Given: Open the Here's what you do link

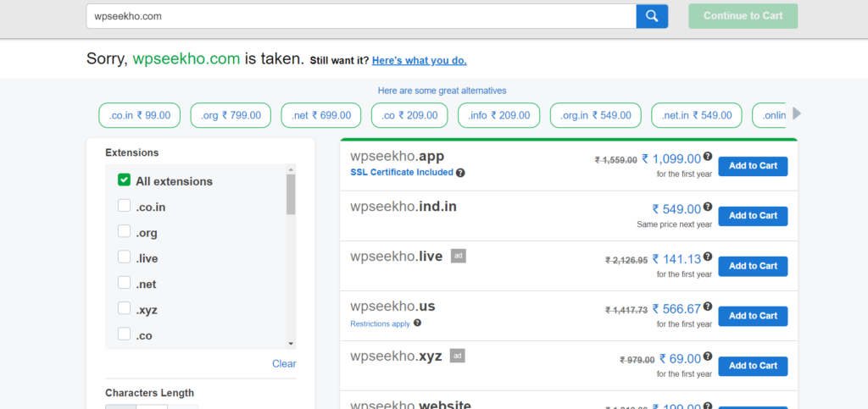Looking at the screenshot, I should coord(419,61).
